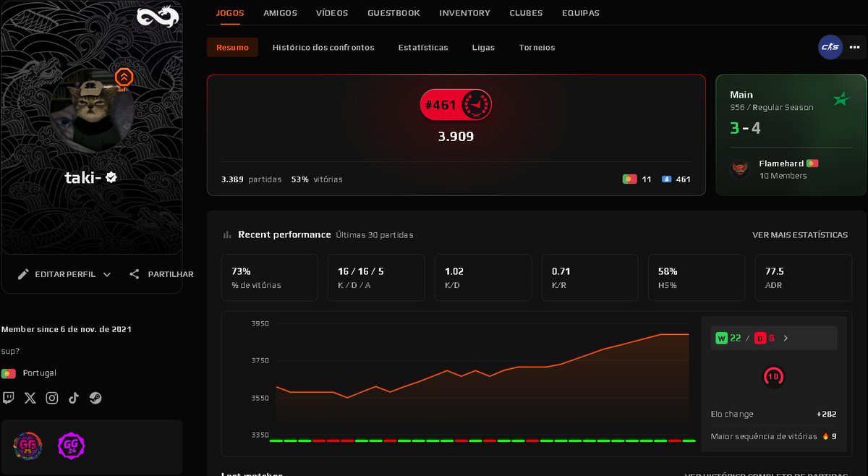Click the taki- profile avatar picture
868x476 pixels.
[x=92, y=109]
